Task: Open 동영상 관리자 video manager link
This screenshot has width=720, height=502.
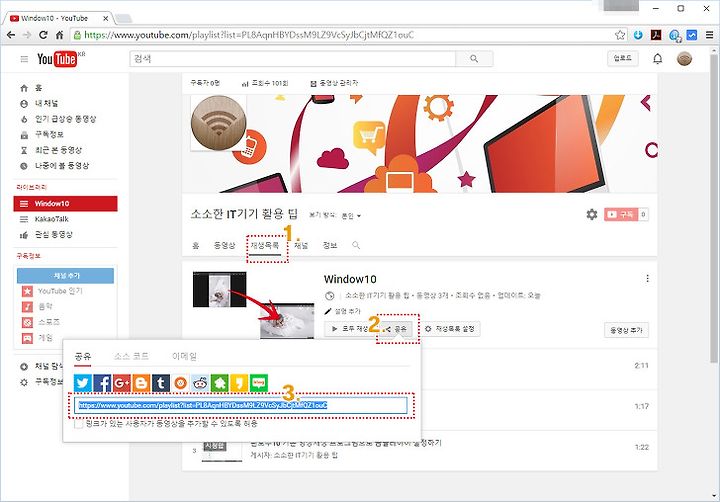Action: pos(334,83)
